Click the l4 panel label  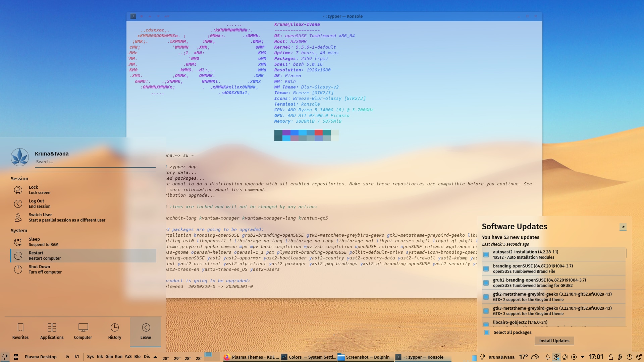point(67,357)
